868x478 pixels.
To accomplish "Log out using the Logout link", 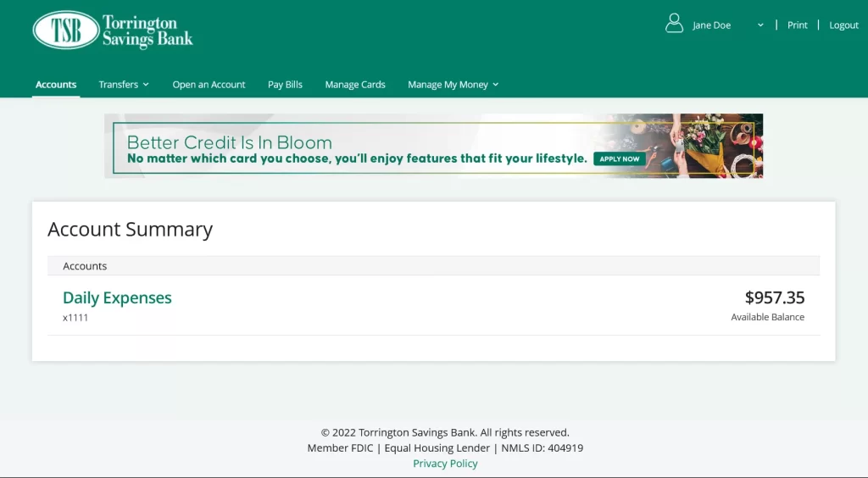I will tap(843, 25).
